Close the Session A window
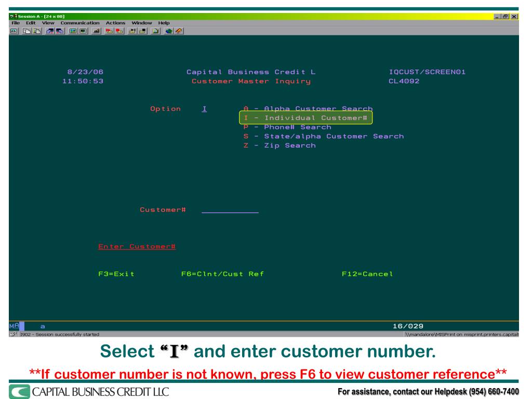 coord(514,16)
